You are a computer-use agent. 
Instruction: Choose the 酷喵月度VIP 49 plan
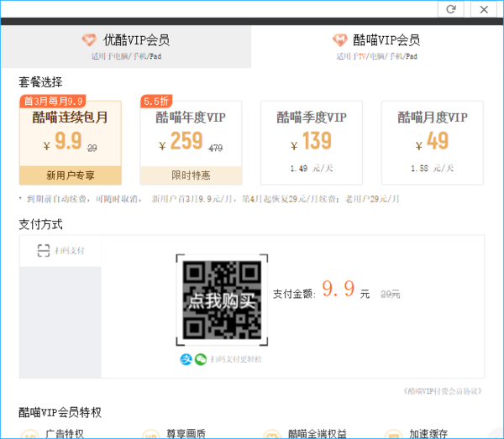click(x=432, y=143)
